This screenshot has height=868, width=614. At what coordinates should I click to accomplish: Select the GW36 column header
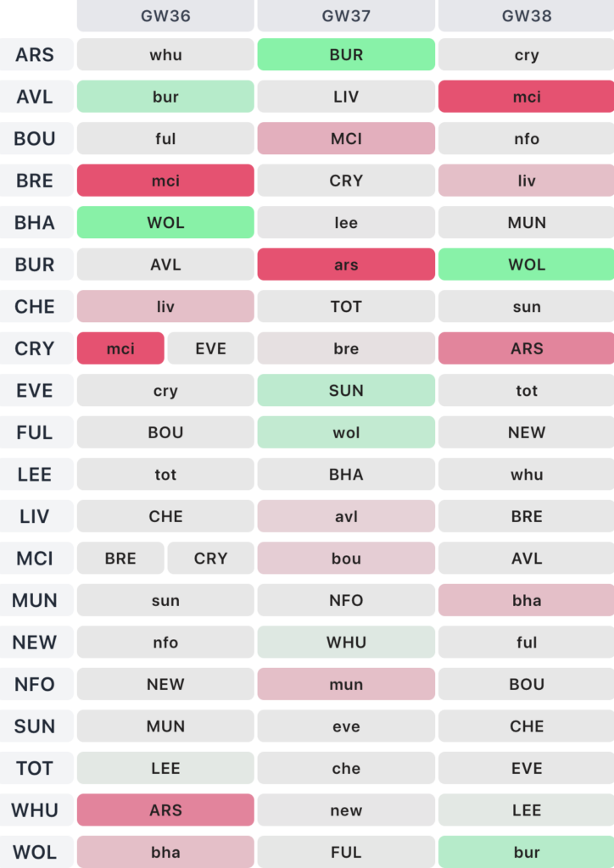(165, 15)
